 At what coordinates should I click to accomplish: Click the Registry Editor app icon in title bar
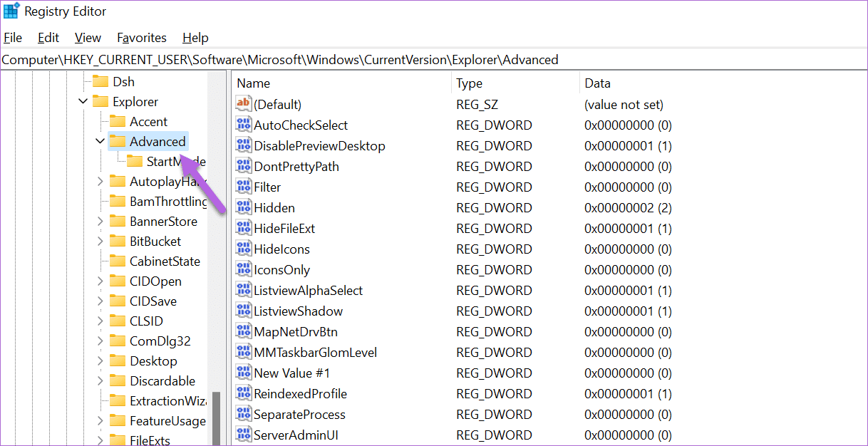coord(11,11)
